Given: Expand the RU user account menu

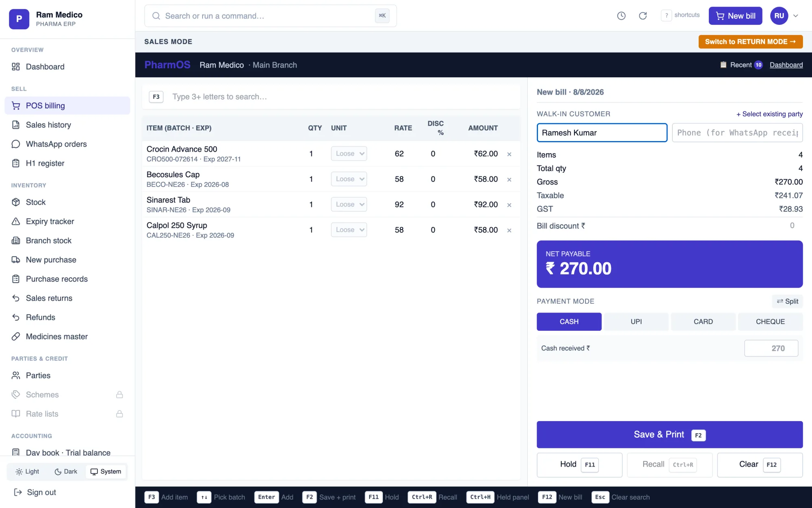Looking at the screenshot, I should (x=784, y=16).
